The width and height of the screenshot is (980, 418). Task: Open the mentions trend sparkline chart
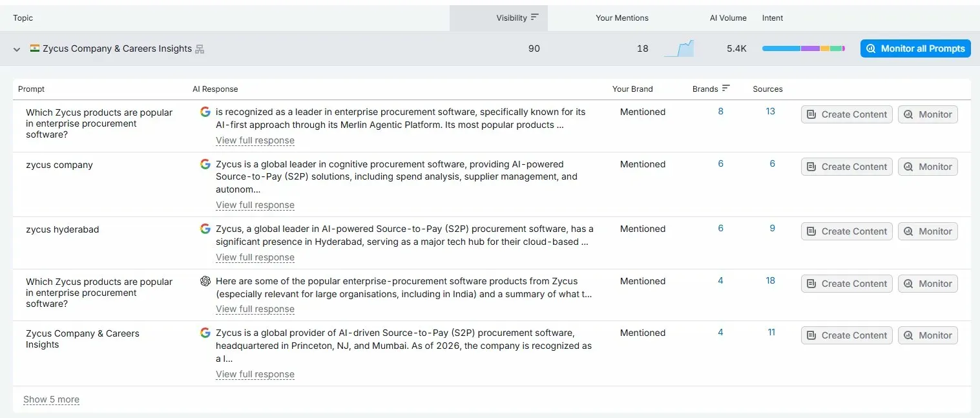pos(679,48)
